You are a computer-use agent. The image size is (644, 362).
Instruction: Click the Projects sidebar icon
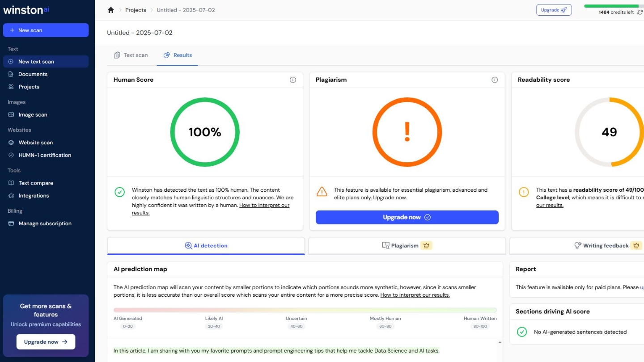pos(11,87)
